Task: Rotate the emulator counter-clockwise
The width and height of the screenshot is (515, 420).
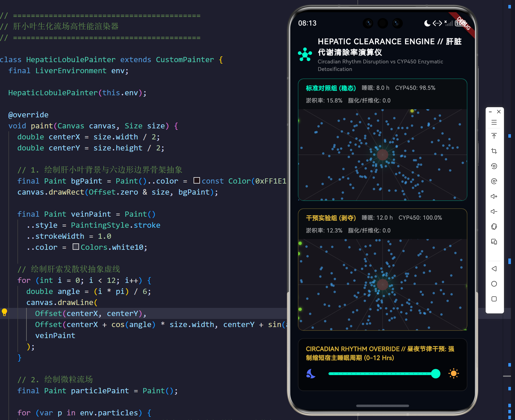Action: pos(494,166)
